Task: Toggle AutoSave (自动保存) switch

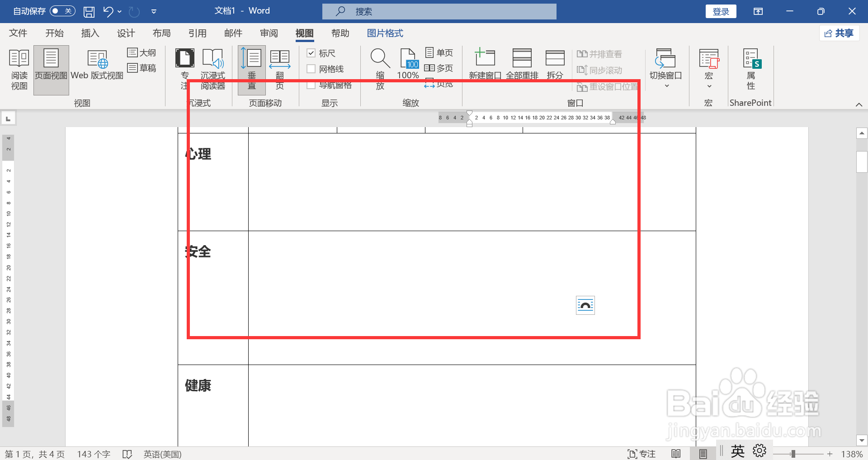Action: tap(62, 11)
